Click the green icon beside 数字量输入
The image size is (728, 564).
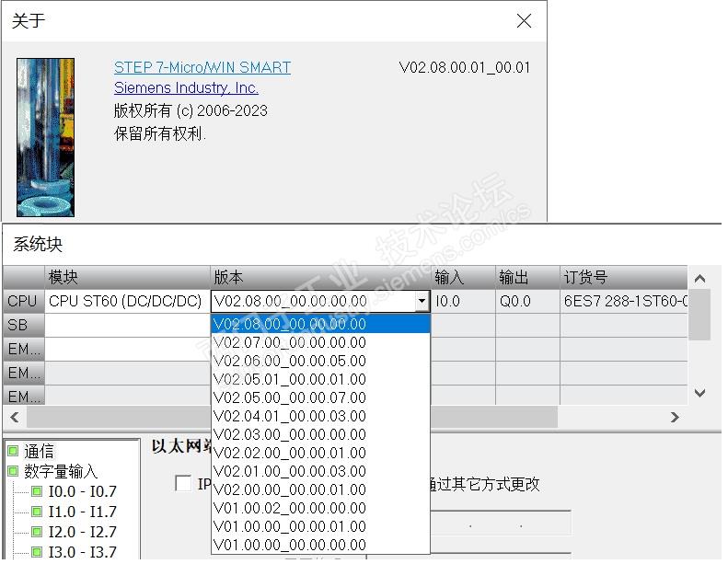pyautogui.click(x=13, y=471)
